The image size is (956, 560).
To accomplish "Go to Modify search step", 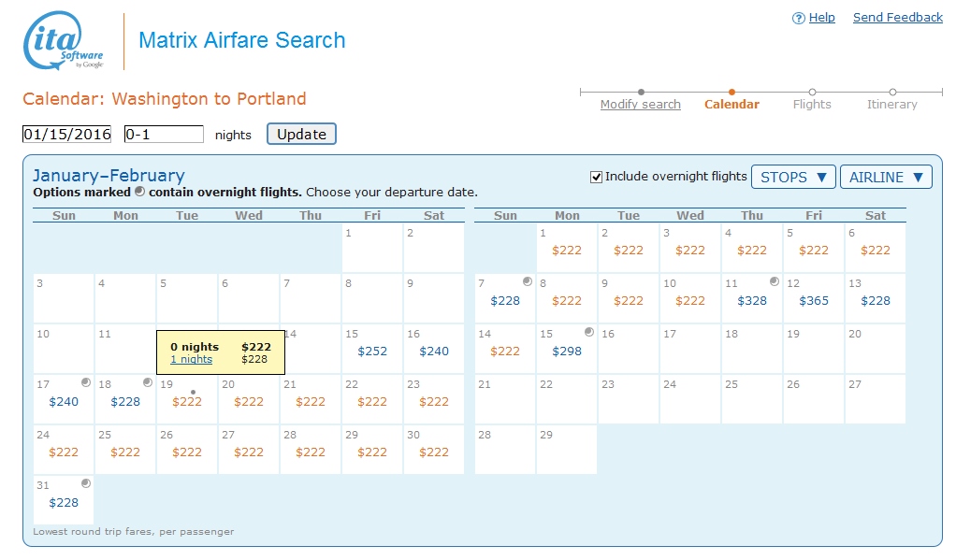I will [641, 105].
